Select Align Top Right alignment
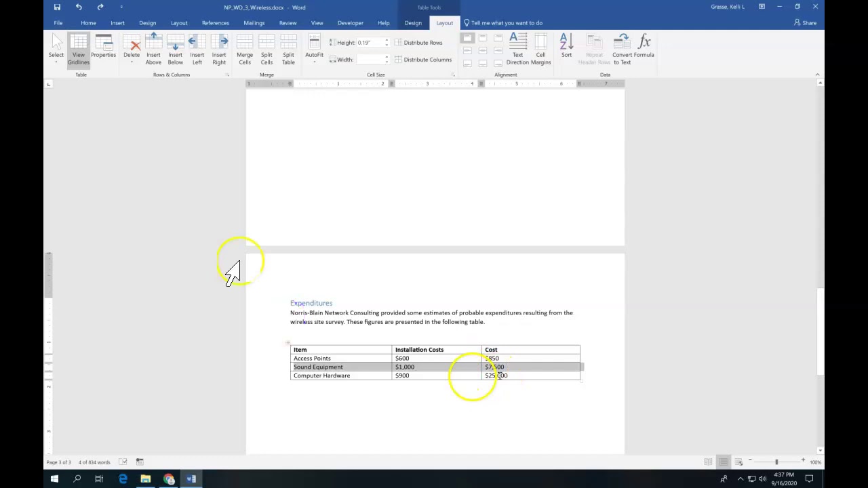 pos(497,38)
